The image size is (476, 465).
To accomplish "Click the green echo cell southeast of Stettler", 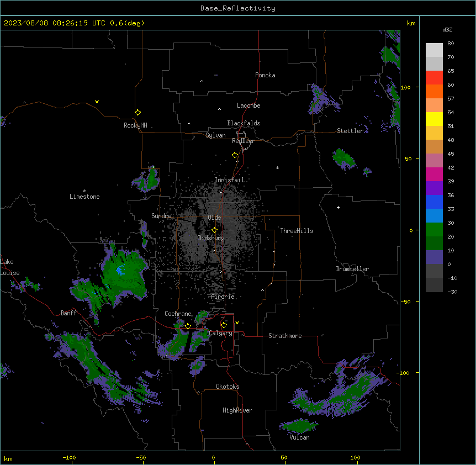I will pyautogui.click(x=343, y=158).
